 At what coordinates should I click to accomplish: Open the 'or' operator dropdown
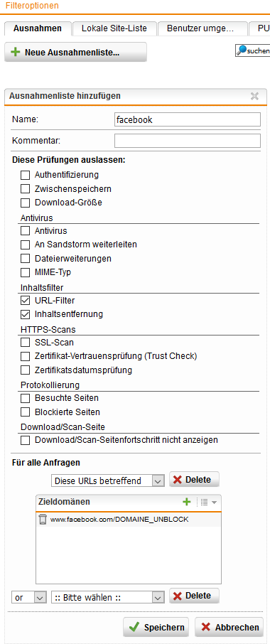[x=29, y=598]
